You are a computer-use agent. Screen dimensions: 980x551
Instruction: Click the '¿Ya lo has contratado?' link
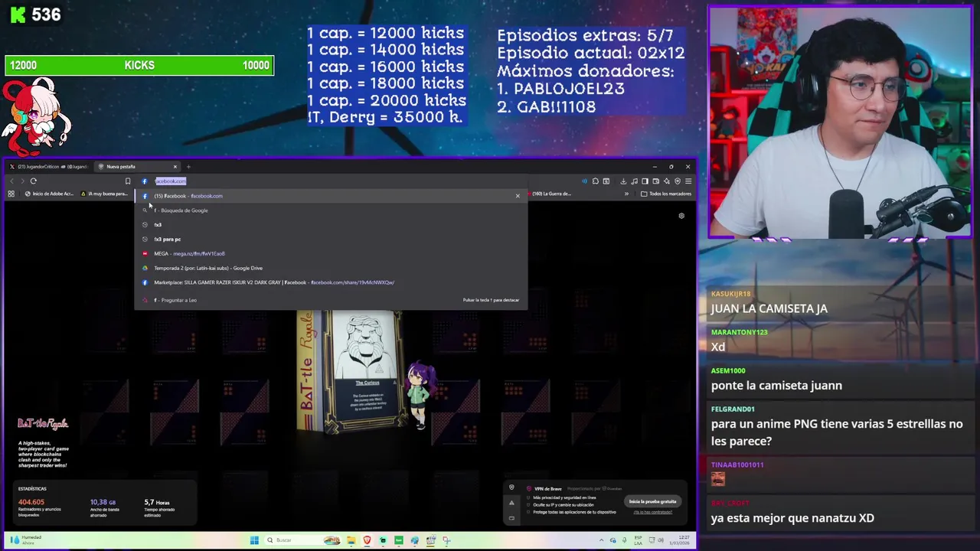[x=652, y=512]
